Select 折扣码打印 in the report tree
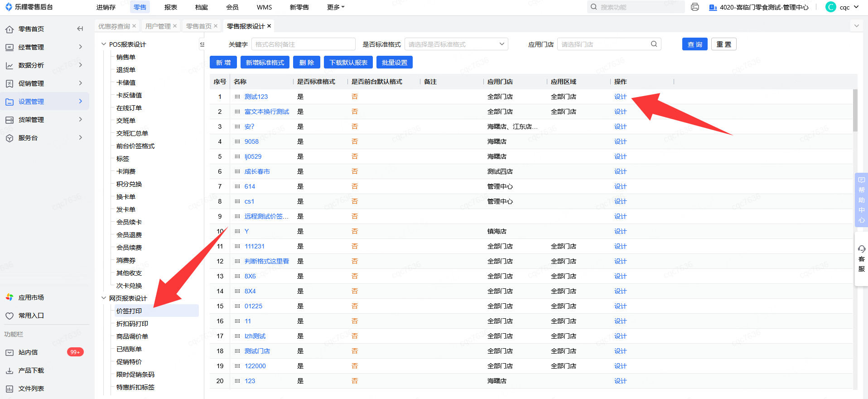This screenshot has height=399, width=868. (132, 324)
